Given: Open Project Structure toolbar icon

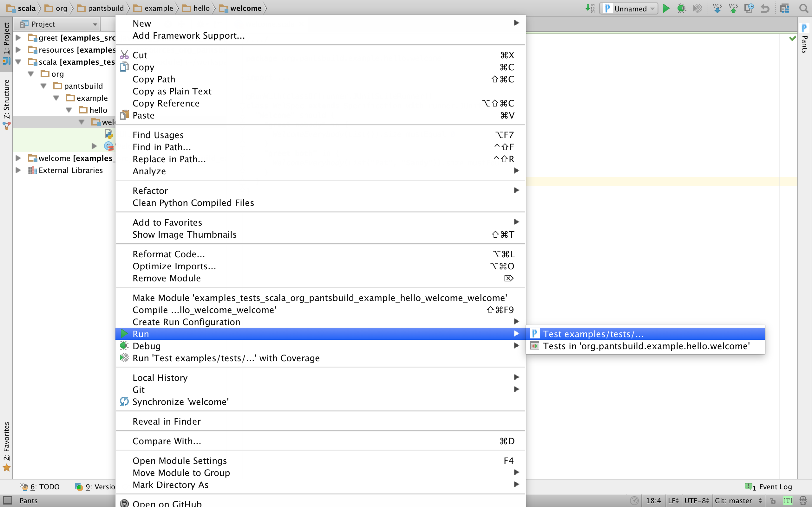Looking at the screenshot, I should [x=784, y=8].
